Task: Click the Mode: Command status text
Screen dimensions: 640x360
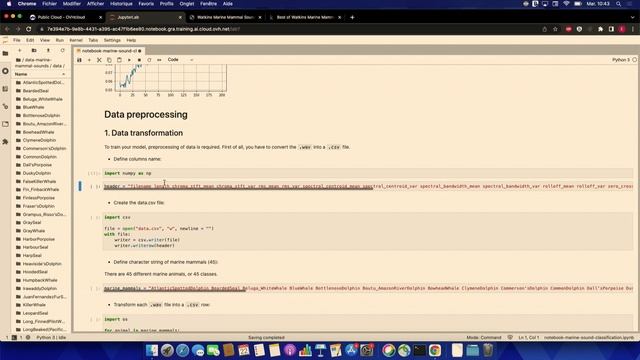Action: pyautogui.click(x=484, y=338)
